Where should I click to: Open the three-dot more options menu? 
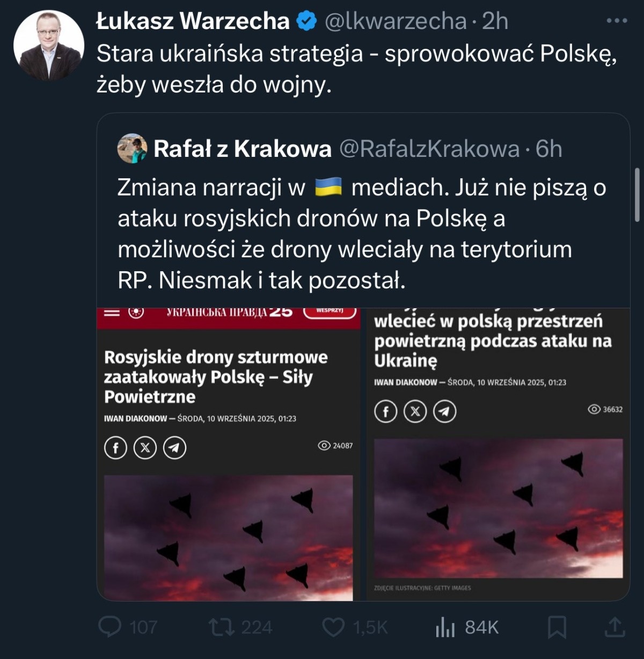pyautogui.click(x=617, y=21)
